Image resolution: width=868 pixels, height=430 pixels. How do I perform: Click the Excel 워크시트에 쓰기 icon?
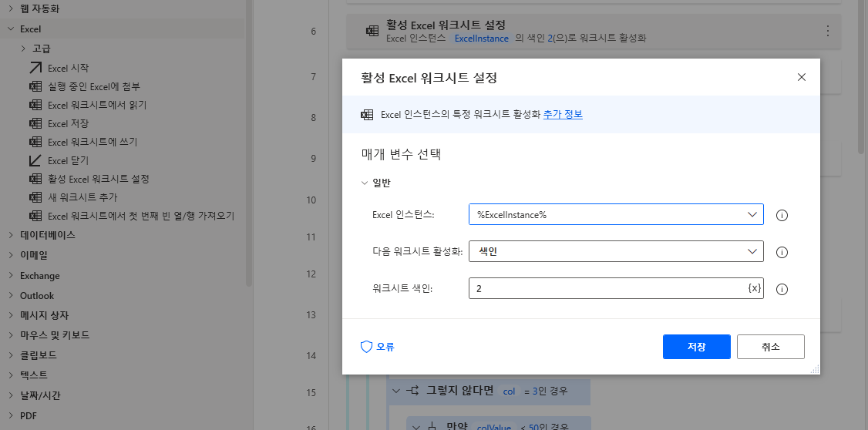pos(35,143)
